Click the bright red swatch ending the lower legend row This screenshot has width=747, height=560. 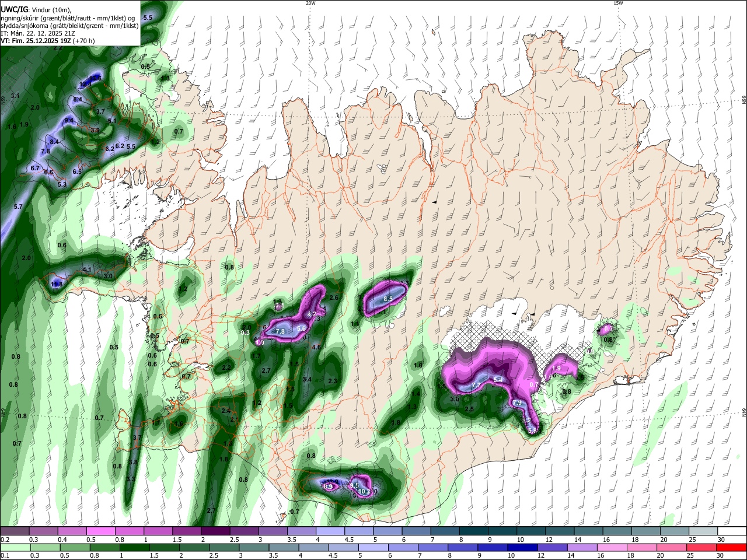[x=731, y=547]
